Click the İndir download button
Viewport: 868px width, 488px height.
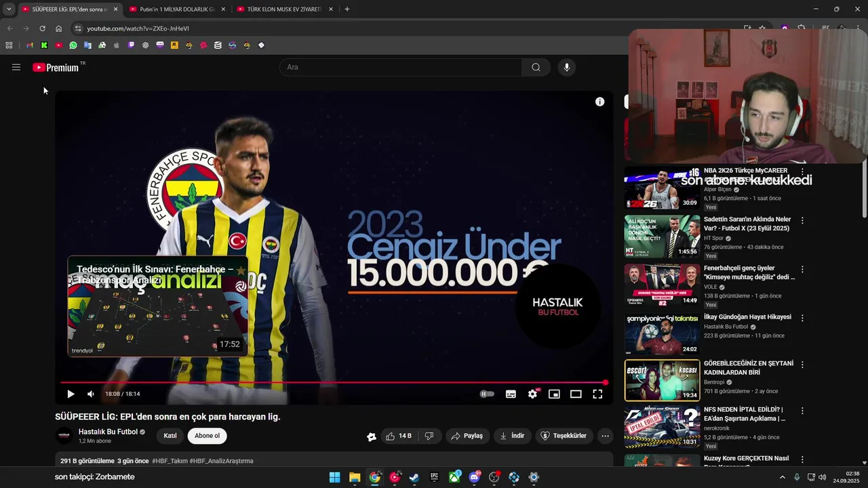[x=512, y=436]
